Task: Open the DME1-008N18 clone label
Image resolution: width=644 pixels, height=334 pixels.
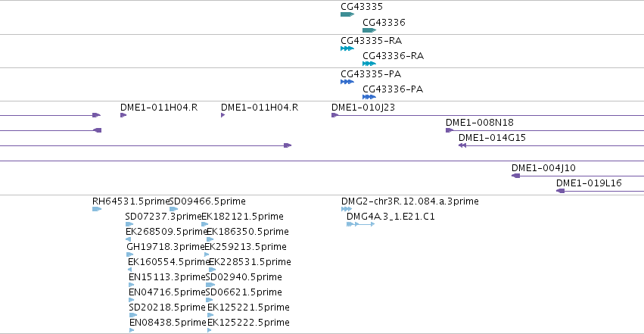Action: coord(480,123)
